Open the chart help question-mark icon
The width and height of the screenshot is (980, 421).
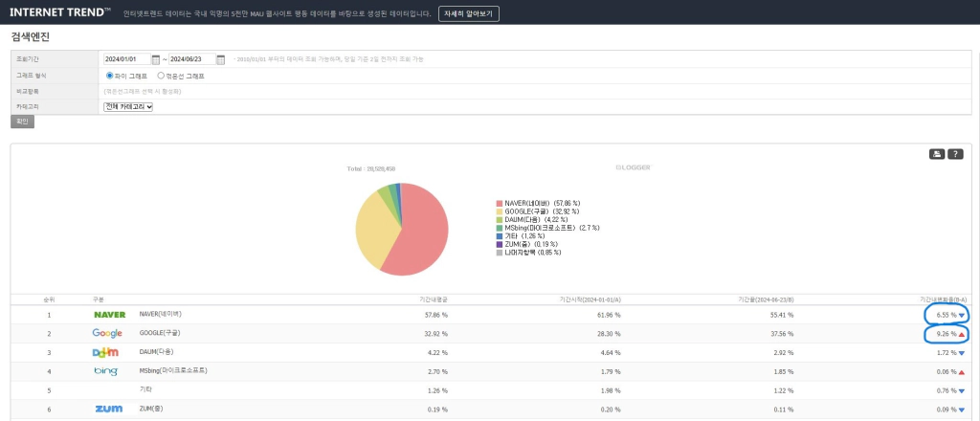click(x=955, y=154)
